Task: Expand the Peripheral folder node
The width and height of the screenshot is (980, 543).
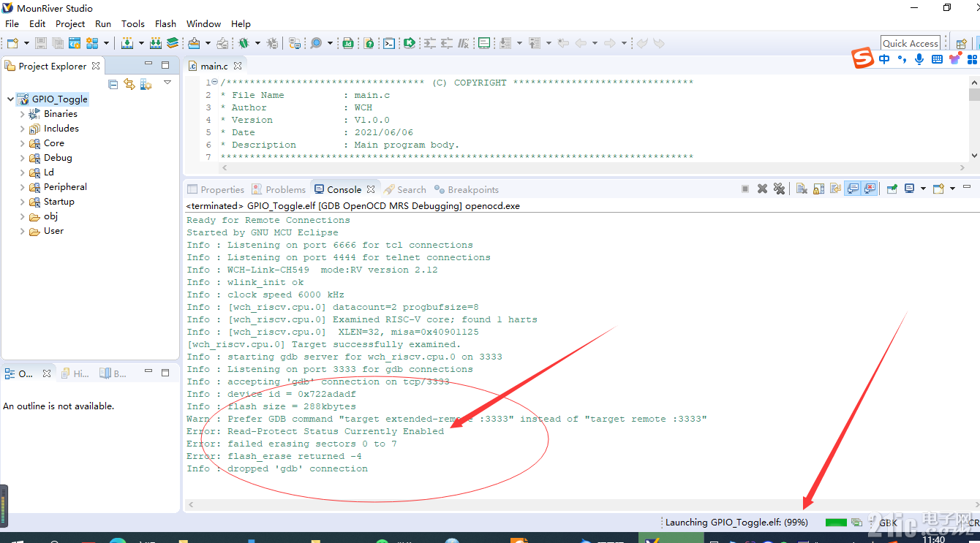Action: 22,187
